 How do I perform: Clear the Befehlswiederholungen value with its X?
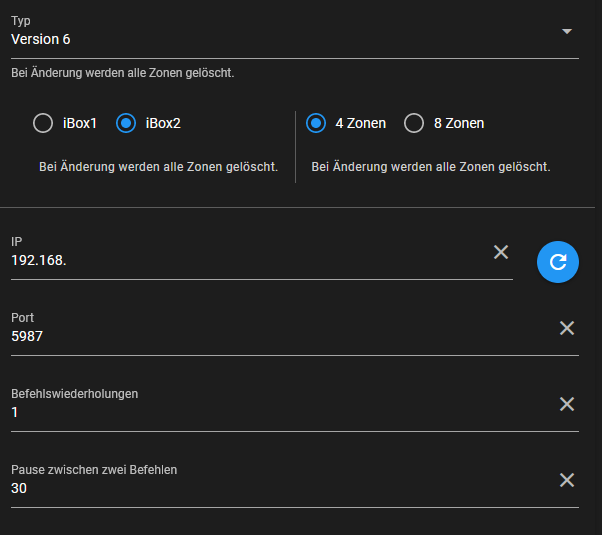[x=567, y=404]
